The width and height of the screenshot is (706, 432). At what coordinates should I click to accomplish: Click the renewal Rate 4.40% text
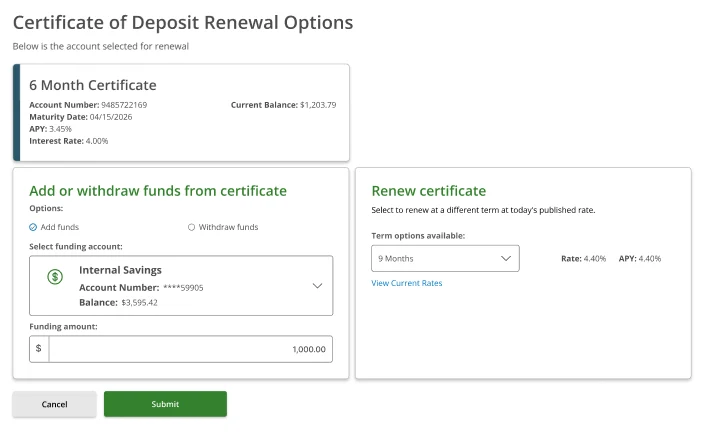[x=584, y=259]
